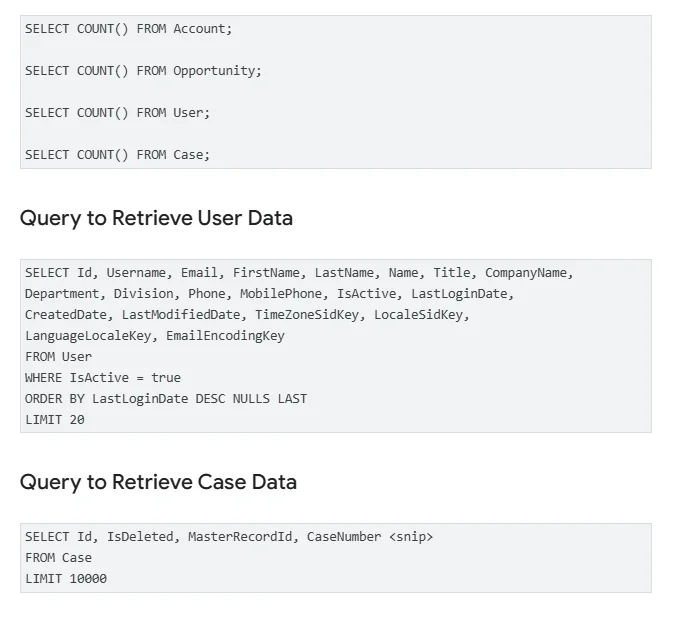Viewport: 678px width, 617px height.
Task: Click the word 'TimeZoneSidKey' in the user query
Action: point(307,315)
